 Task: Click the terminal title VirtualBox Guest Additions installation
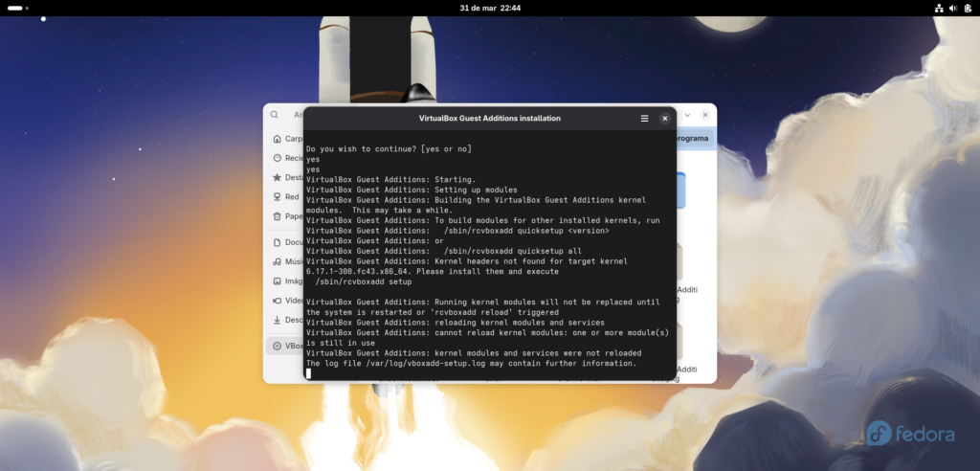click(x=489, y=118)
